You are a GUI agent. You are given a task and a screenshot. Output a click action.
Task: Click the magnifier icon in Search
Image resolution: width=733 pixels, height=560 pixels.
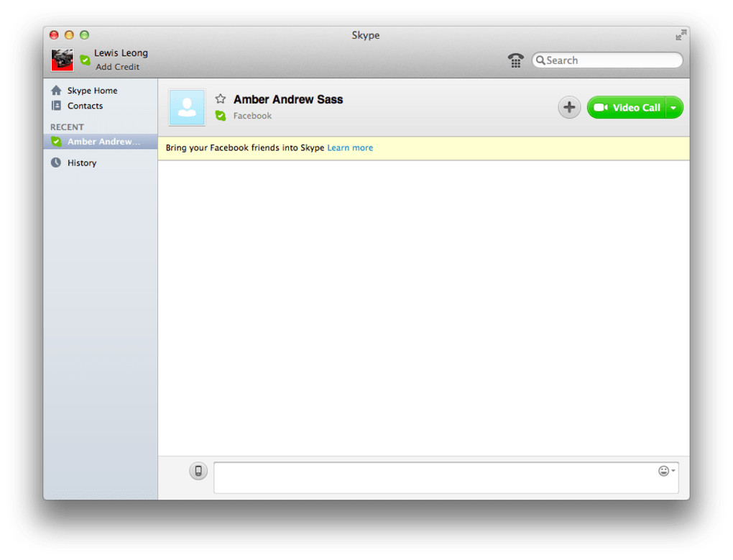540,60
